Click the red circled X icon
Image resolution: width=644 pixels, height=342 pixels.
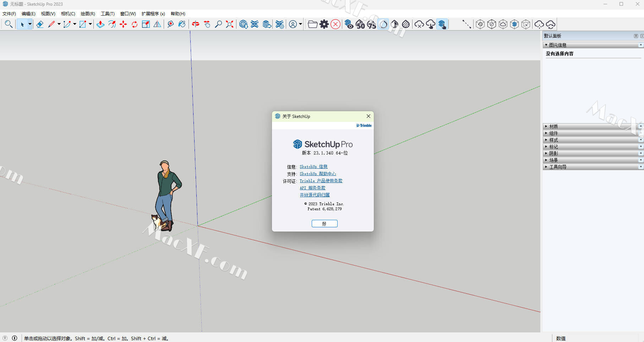(335, 24)
